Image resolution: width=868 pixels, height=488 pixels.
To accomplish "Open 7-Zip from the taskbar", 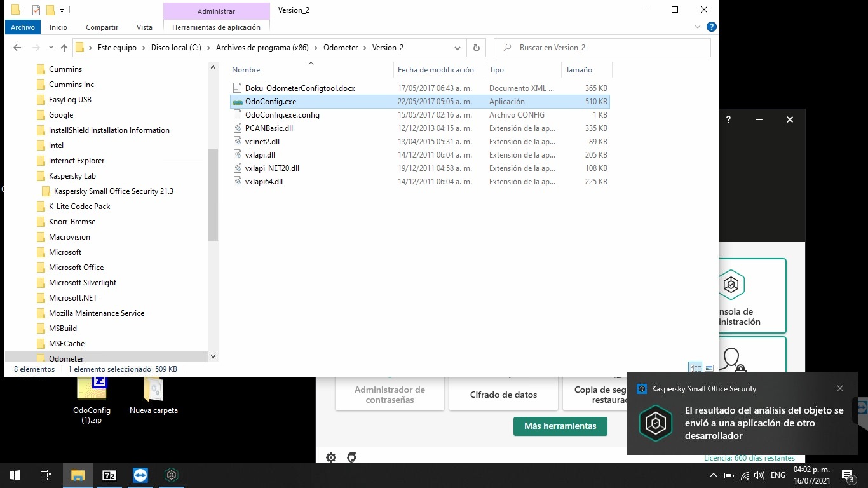I will click(x=109, y=475).
